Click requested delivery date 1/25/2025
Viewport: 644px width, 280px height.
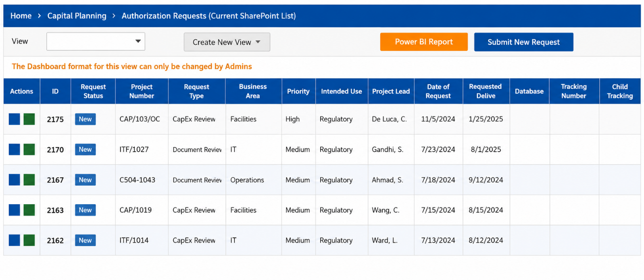486,119
